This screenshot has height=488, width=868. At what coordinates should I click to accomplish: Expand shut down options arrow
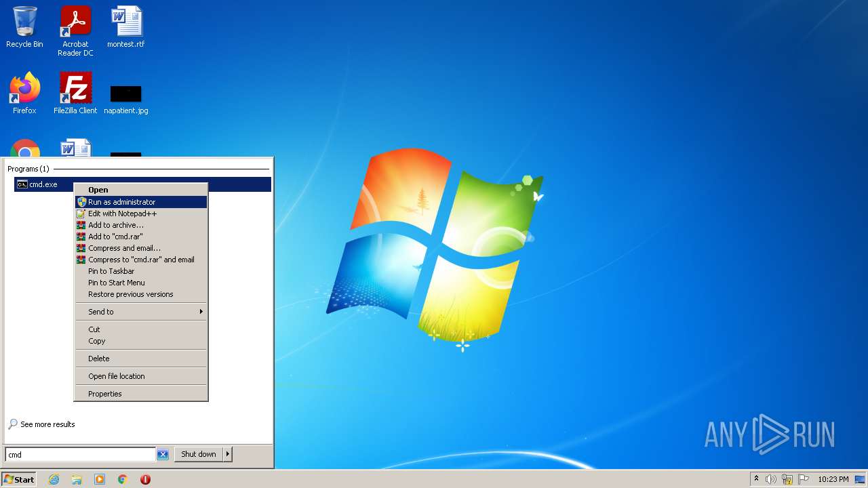228,455
